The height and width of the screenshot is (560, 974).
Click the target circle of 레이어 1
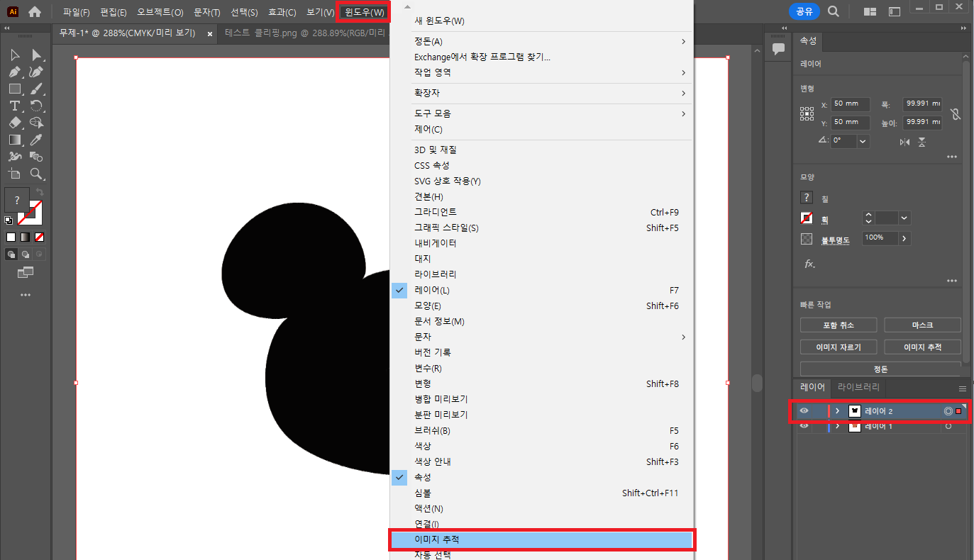(x=948, y=426)
